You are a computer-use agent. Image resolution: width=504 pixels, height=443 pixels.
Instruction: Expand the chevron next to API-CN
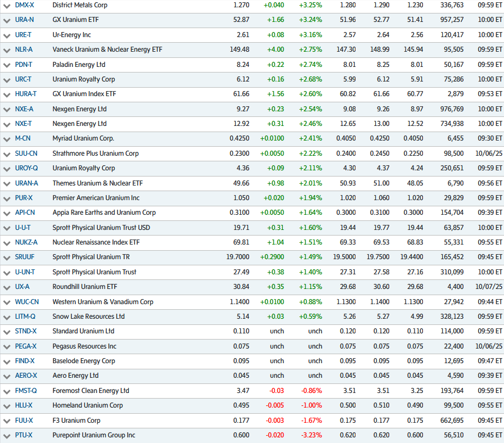[x=7, y=213]
